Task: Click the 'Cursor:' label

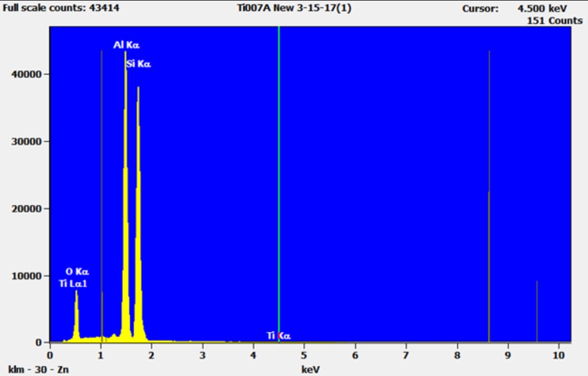Action: pyautogui.click(x=480, y=8)
